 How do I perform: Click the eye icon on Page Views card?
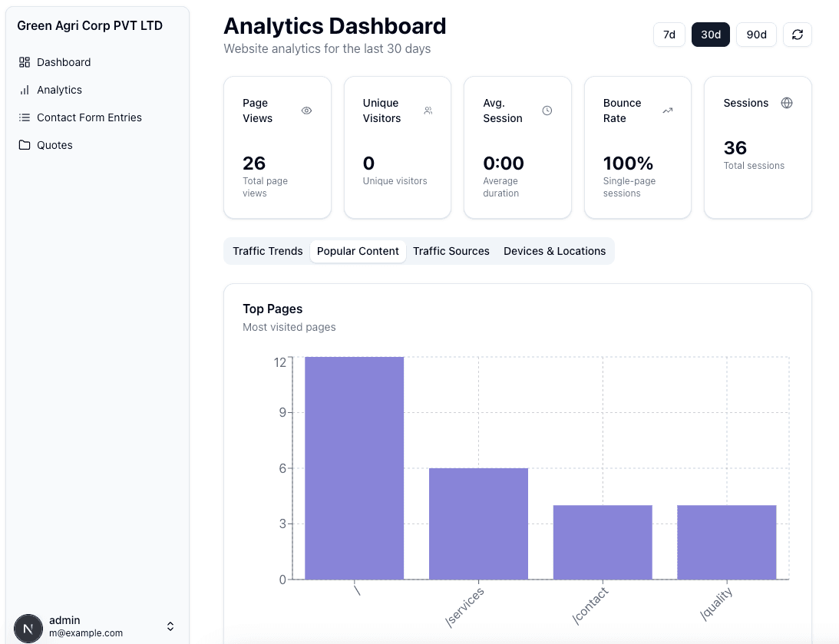(x=306, y=111)
